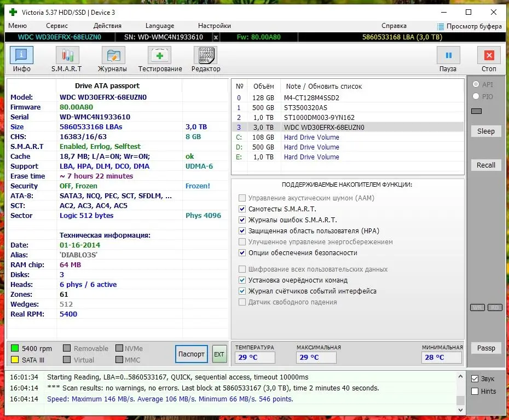Click the minimum temperature 28 °C field
509x420 pixels.
point(441,358)
